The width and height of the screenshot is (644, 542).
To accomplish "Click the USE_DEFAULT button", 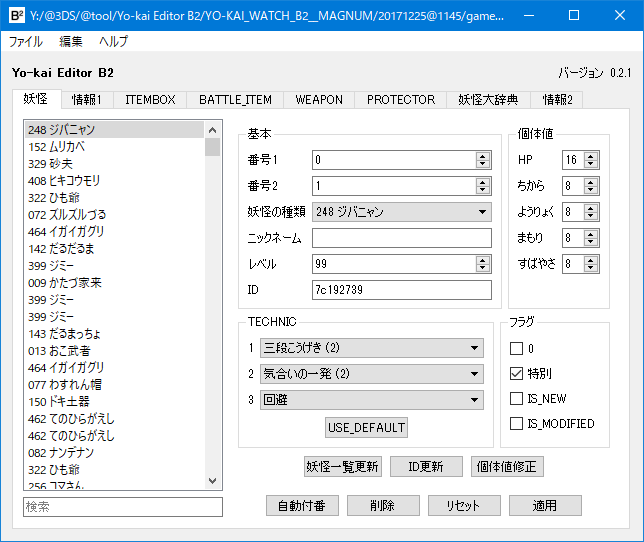I will pyautogui.click(x=366, y=427).
